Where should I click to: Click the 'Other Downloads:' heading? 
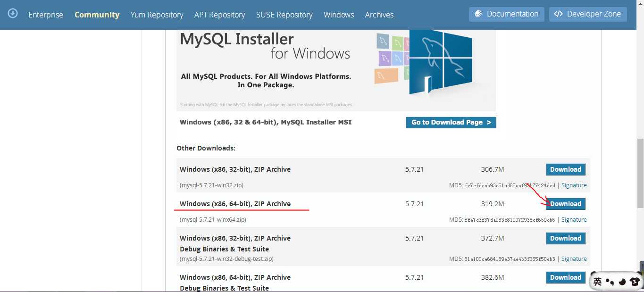click(x=206, y=148)
